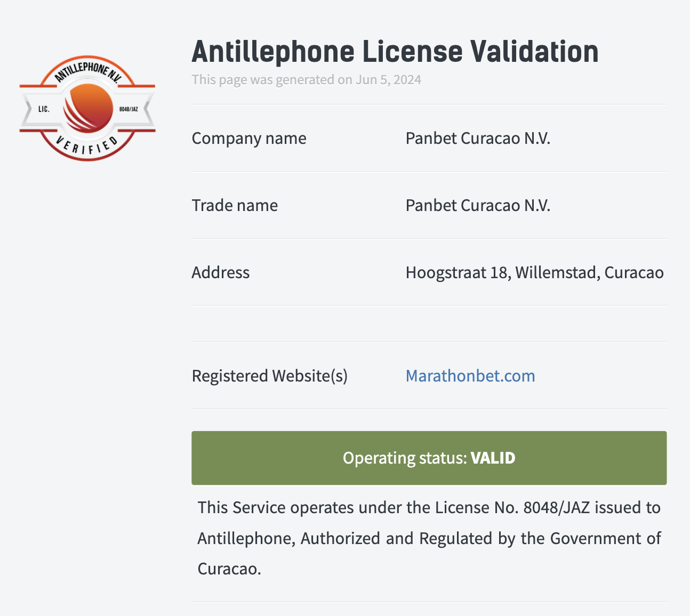
Task: Click the VERIFIED text on the seal
Action: click(x=87, y=145)
